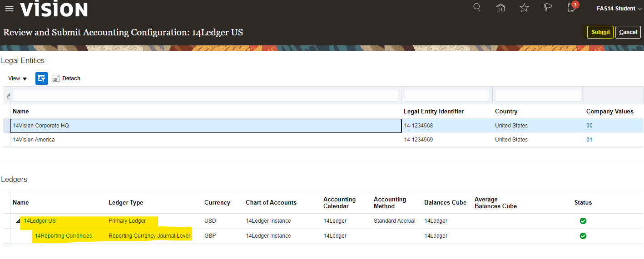Collapse the 14Ledger US tree node
This screenshot has height=259, width=644.
[18, 221]
